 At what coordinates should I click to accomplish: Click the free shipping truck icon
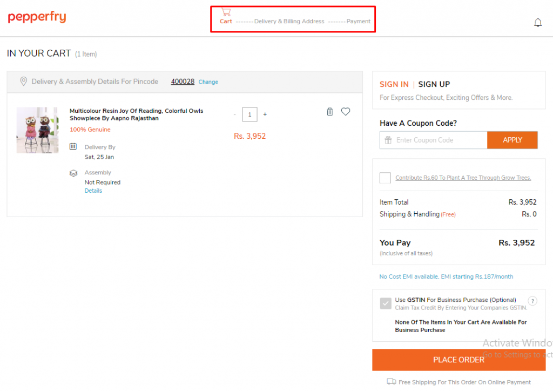tap(392, 381)
